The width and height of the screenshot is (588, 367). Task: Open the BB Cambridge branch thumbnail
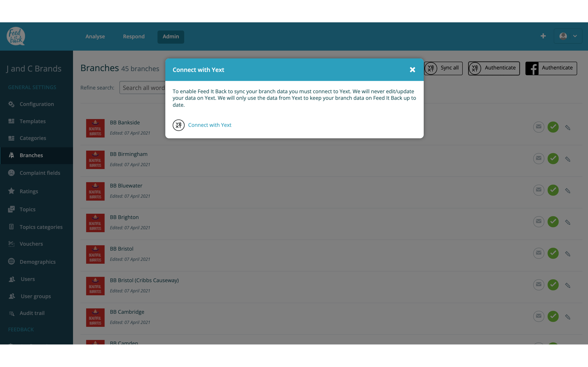(x=95, y=317)
